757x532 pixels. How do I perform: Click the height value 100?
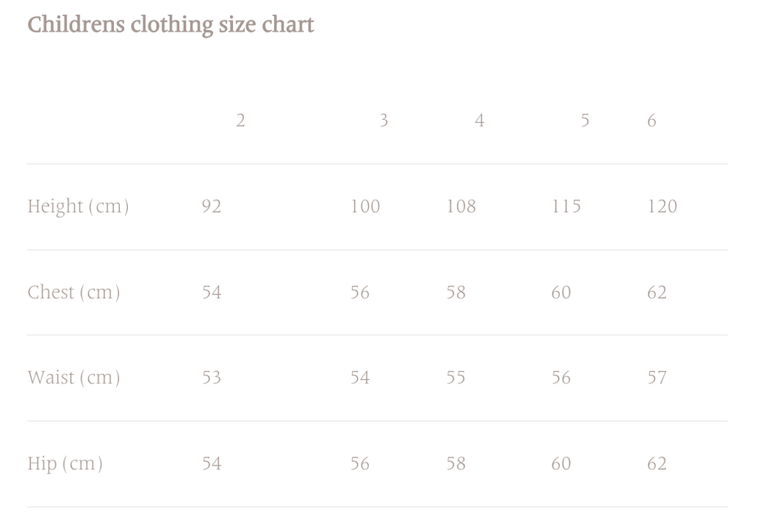click(365, 206)
